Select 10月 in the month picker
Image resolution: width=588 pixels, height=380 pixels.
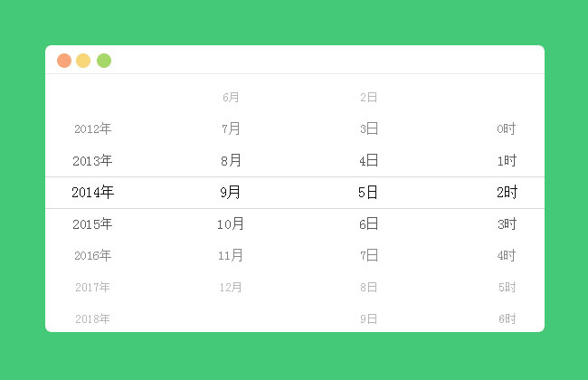pos(231,224)
